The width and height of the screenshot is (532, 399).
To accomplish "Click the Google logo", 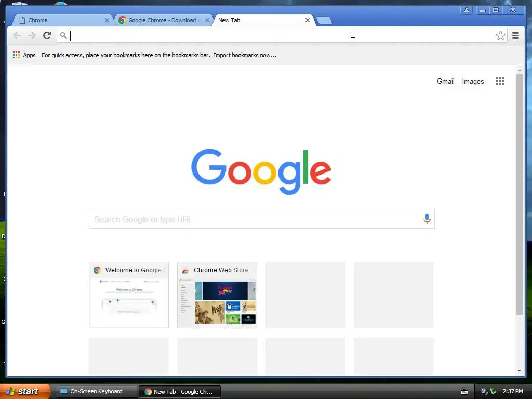I will point(261,171).
